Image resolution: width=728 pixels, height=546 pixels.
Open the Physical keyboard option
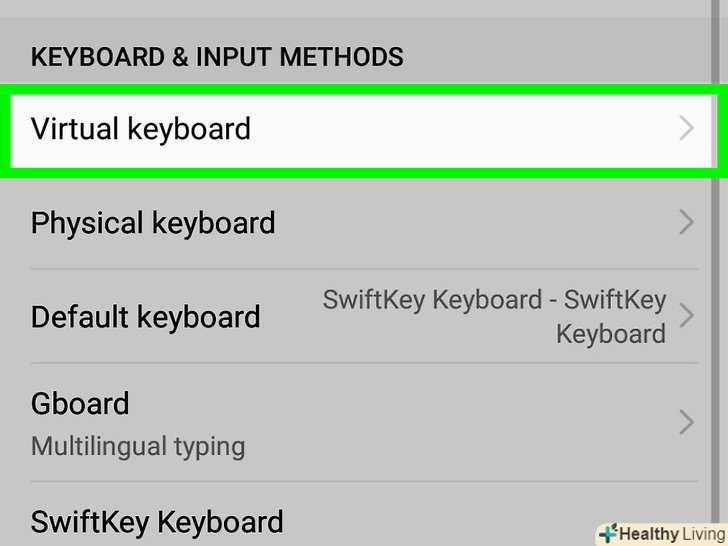click(x=153, y=222)
